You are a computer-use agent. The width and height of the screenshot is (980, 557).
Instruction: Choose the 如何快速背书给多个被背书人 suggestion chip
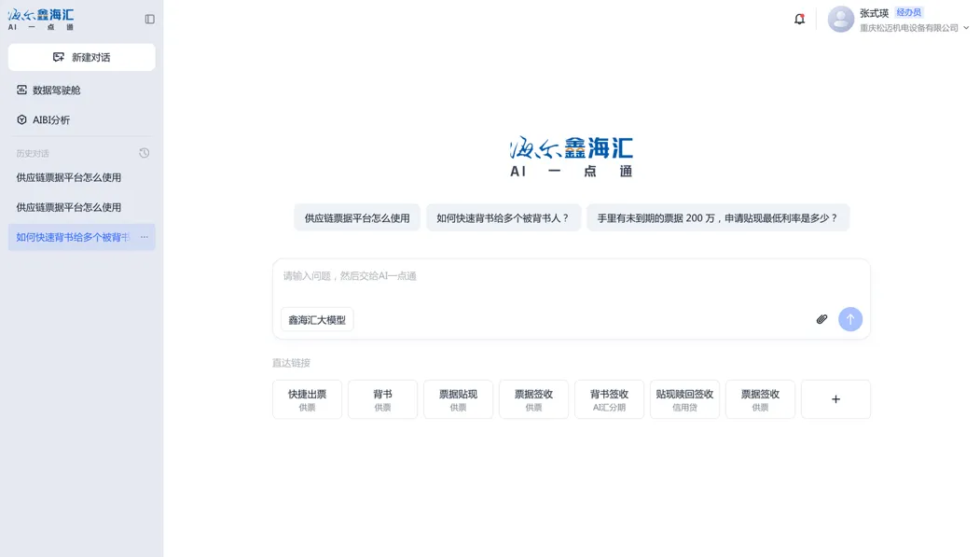(x=503, y=218)
